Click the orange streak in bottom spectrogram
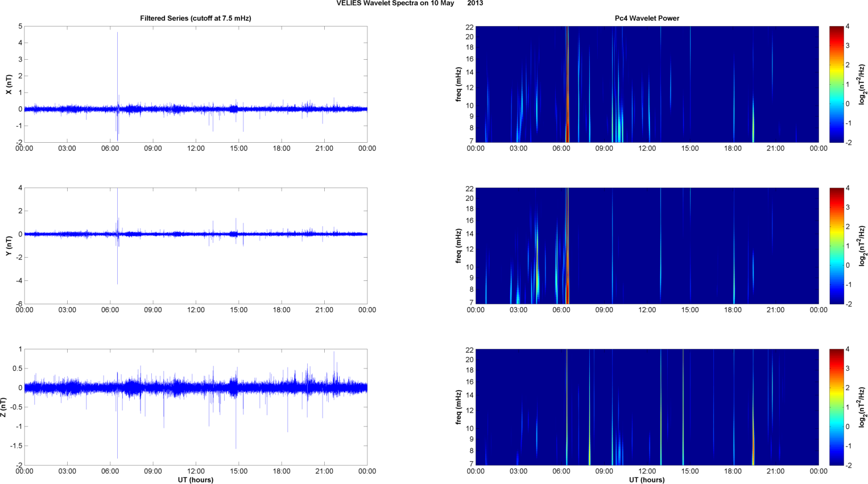 [x=753, y=441]
